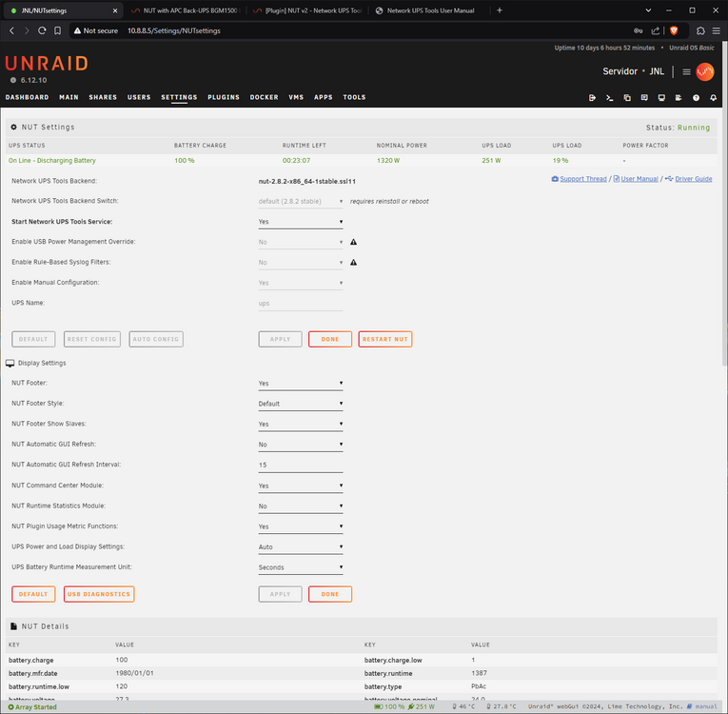The image size is (728, 714).
Task: Click the UPS Name field
Action: pos(301,304)
